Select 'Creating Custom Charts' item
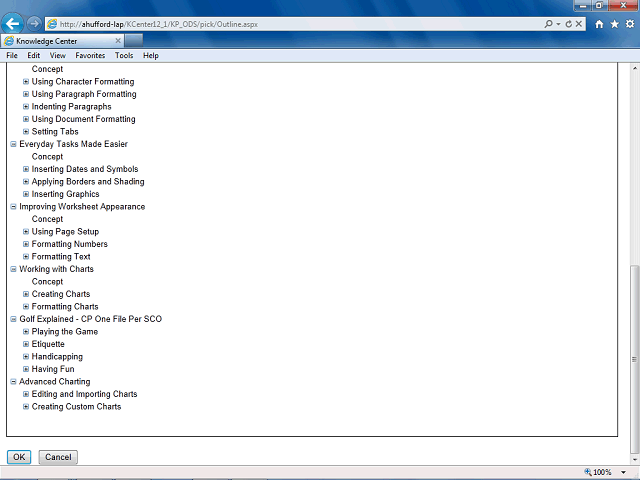This screenshot has width=640, height=480. (76, 407)
